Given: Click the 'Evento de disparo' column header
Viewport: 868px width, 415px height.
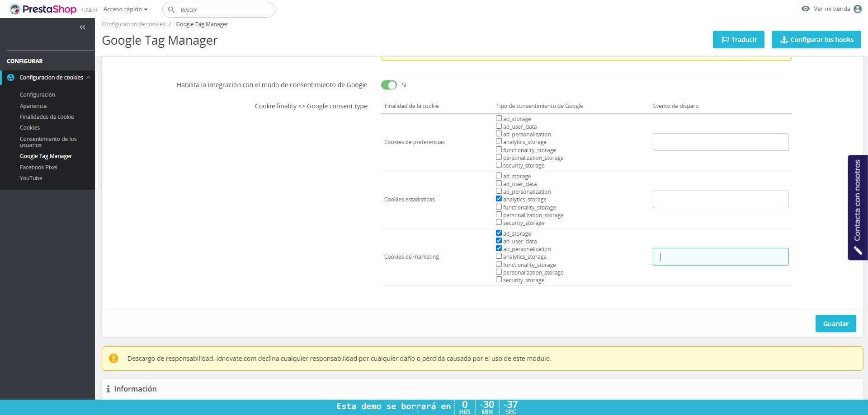Looking at the screenshot, I should tap(676, 106).
